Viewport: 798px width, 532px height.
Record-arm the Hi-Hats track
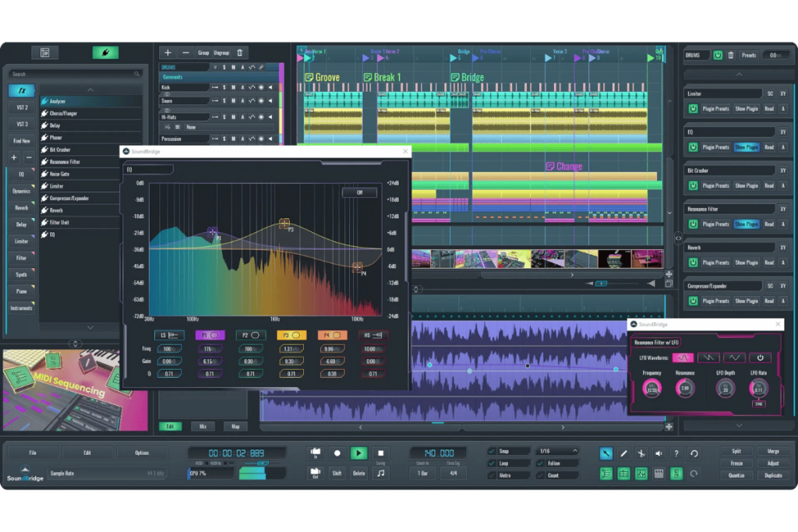click(261, 117)
